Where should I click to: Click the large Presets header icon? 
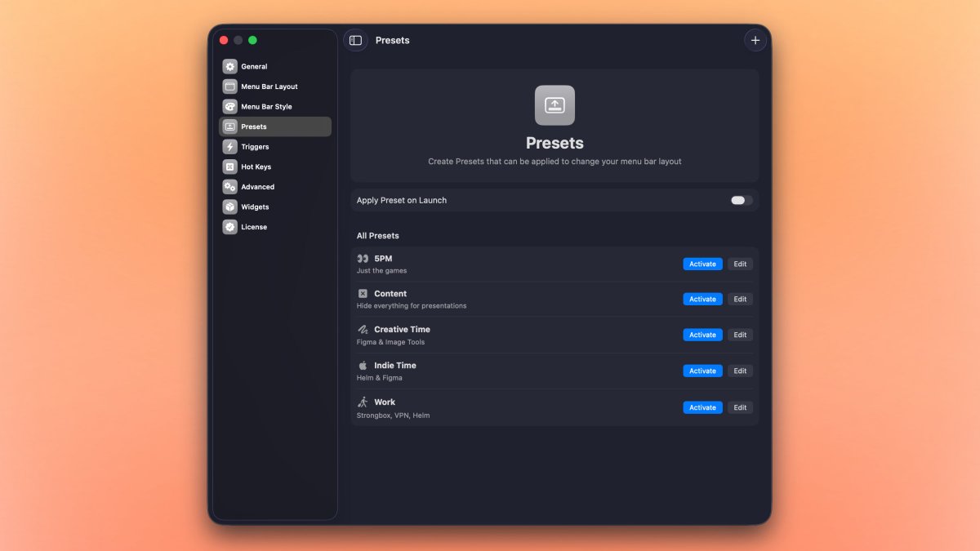[555, 105]
